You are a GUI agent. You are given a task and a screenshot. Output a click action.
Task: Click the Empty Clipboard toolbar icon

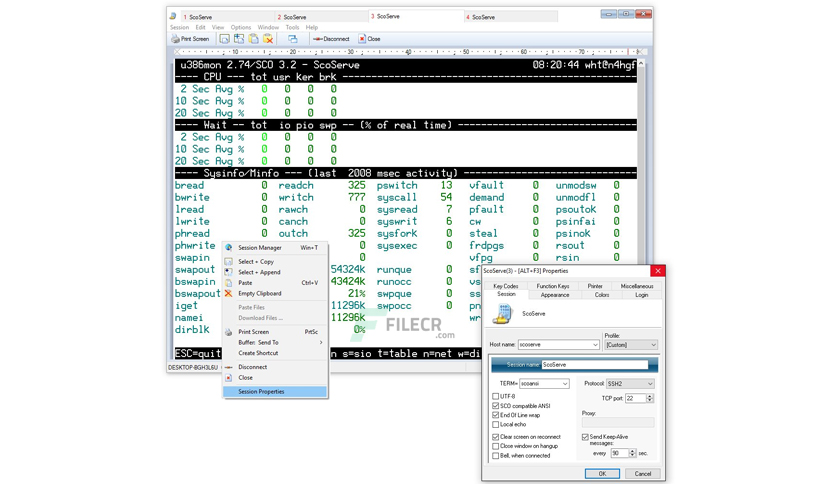pos(268,39)
